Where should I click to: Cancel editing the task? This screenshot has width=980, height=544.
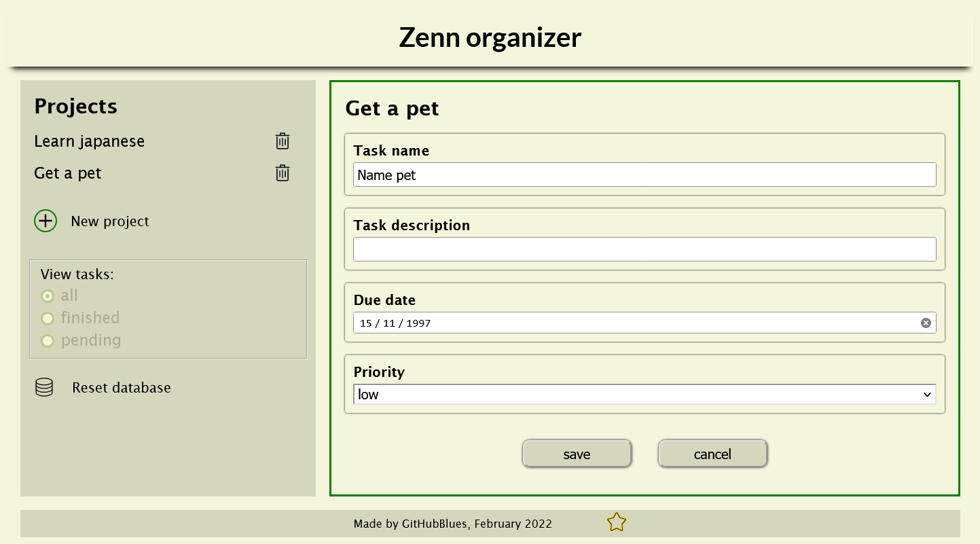point(712,454)
